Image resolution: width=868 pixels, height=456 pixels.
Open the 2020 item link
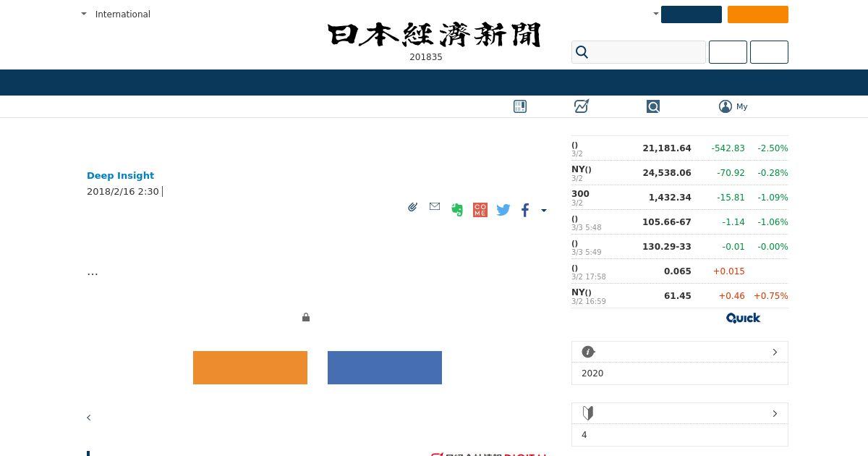point(592,373)
